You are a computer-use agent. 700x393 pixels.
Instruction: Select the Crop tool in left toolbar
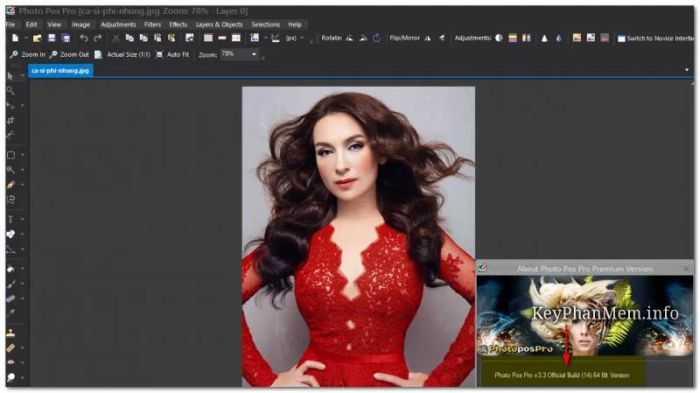click(x=10, y=121)
